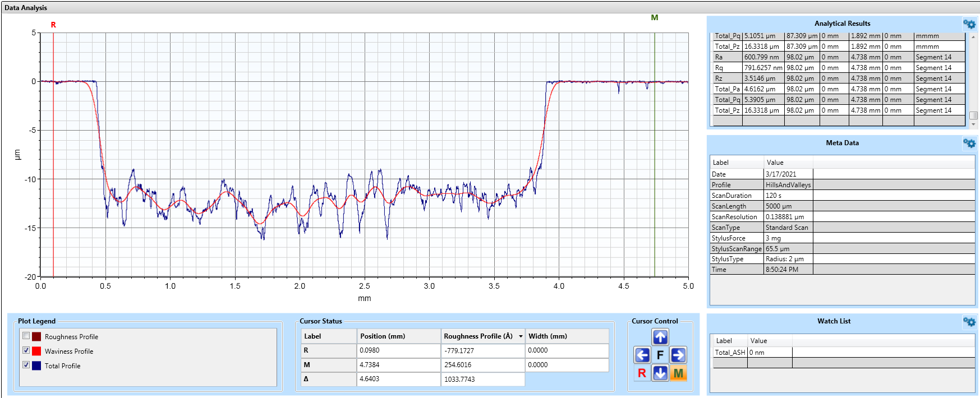Click the left arrow in Cursor Control
The image size is (980, 398).
point(642,355)
